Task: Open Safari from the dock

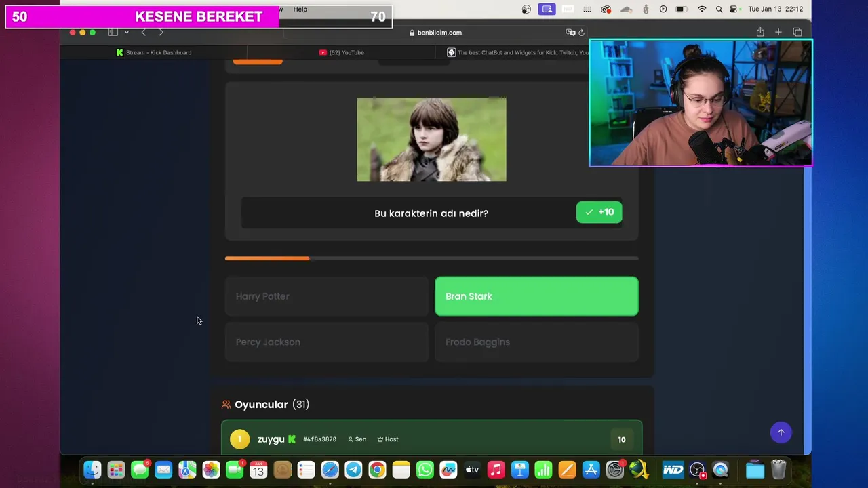Action: pos(330,470)
